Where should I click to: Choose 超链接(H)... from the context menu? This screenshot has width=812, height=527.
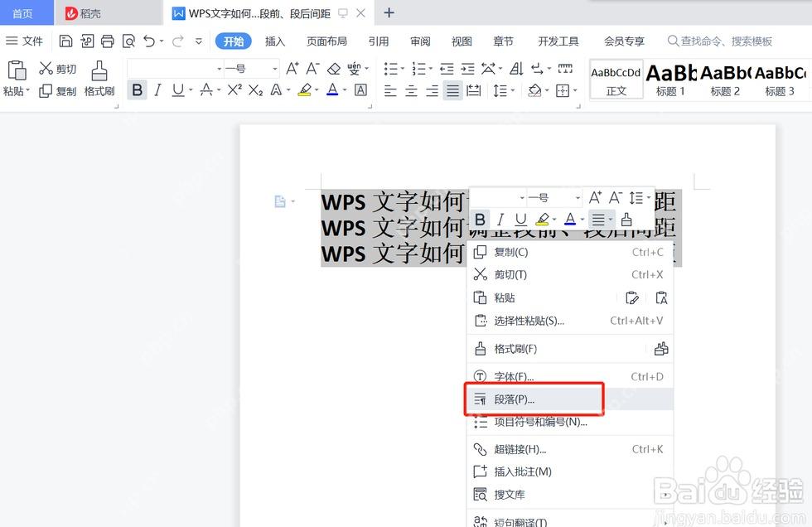570,449
